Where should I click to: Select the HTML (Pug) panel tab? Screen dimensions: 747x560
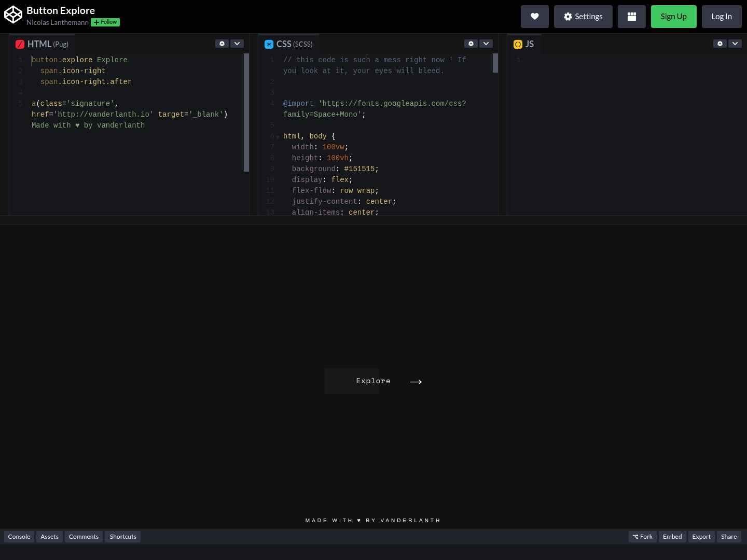click(x=42, y=44)
